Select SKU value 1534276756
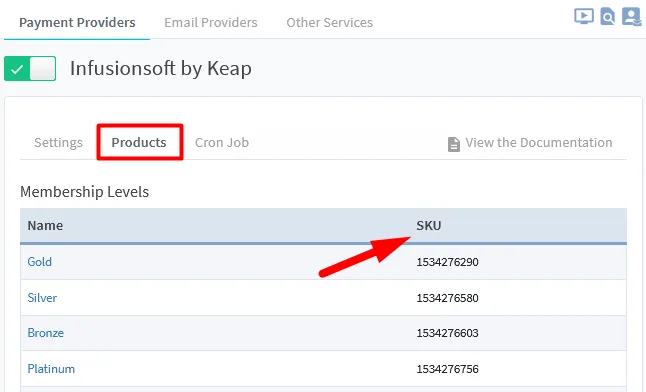Viewport: 646px width, 392px height. pos(447,369)
